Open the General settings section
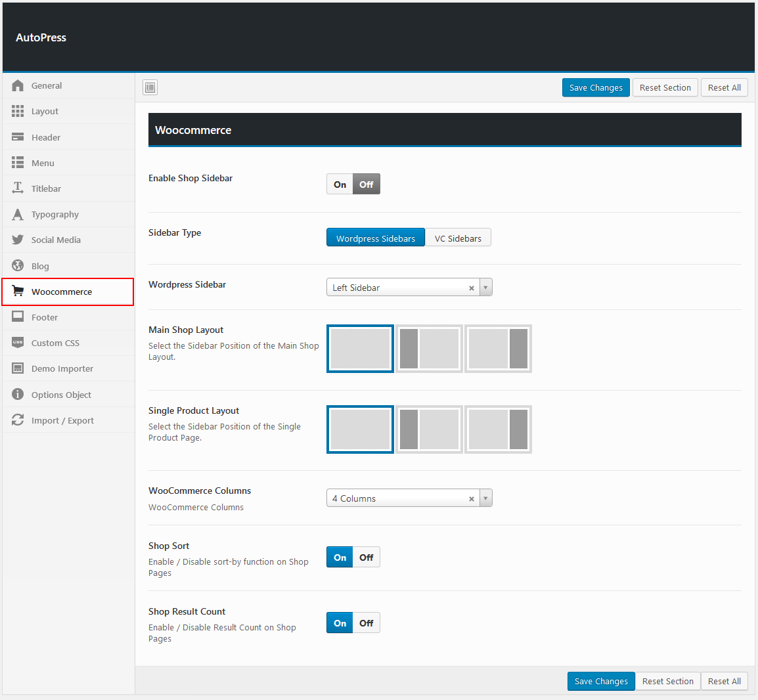Image resolution: width=758 pixels, height=700 pixels. [x=68, y=85]
